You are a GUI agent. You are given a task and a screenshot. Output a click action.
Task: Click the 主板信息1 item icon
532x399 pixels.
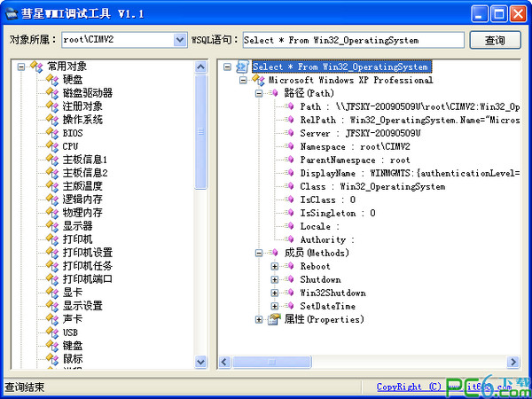point(52,160)
